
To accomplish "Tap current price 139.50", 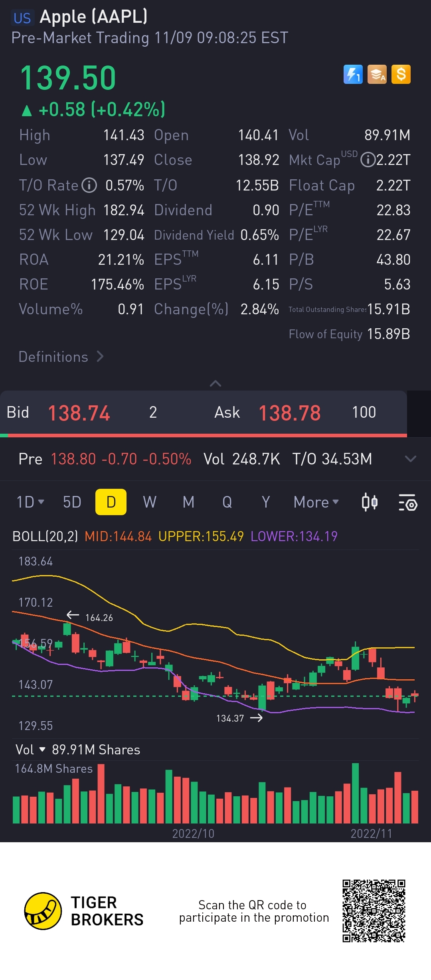I will (68, 78).
